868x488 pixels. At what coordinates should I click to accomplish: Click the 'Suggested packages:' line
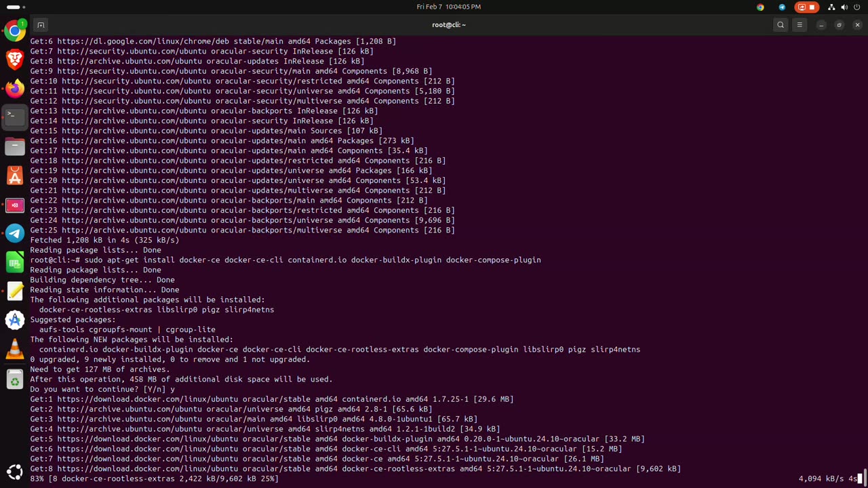point(73,319)
